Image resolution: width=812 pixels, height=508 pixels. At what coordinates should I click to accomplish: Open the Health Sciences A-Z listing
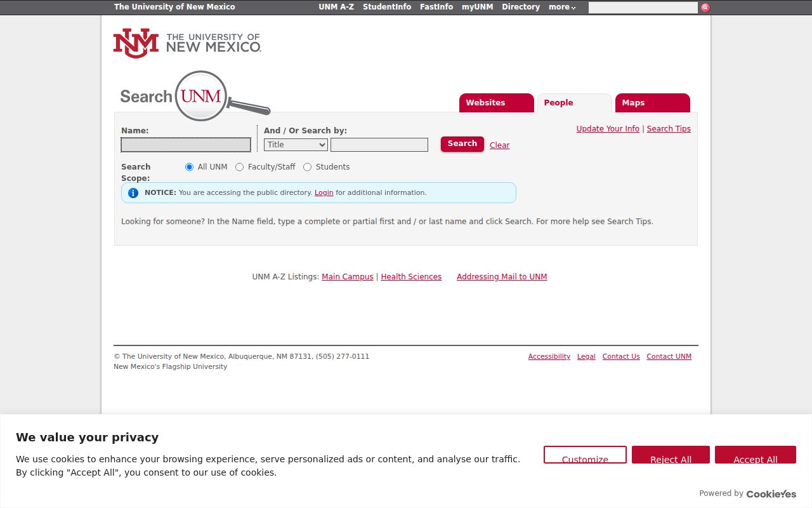coord(411,277)
